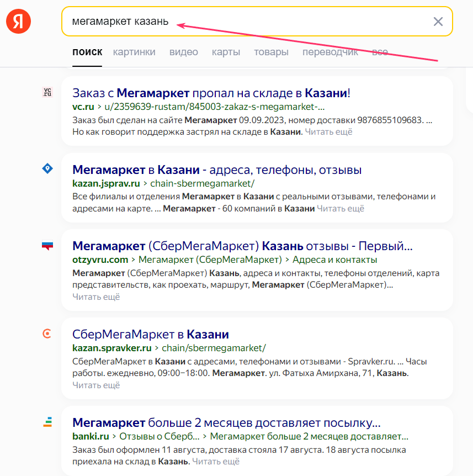Open the переводчик tab

(x=330, y=52)
